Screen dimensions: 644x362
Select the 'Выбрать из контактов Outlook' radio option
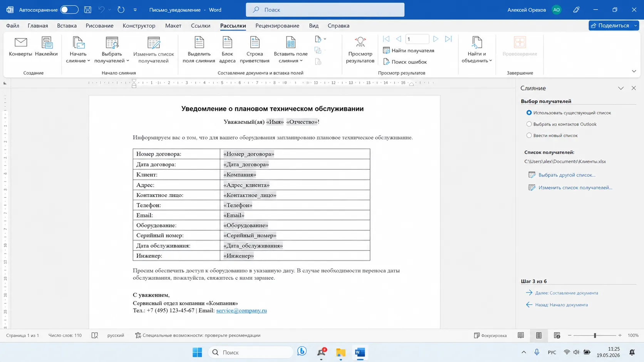tap(529, 124)
